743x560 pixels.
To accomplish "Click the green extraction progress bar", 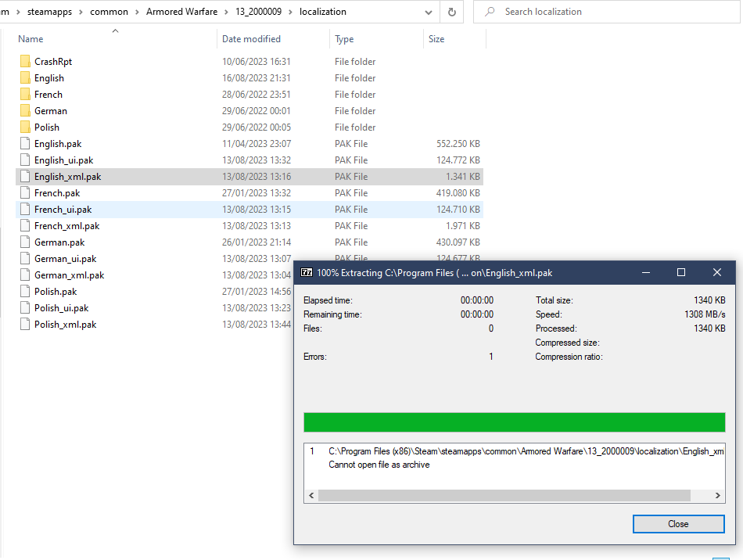I will pos(514,422).
